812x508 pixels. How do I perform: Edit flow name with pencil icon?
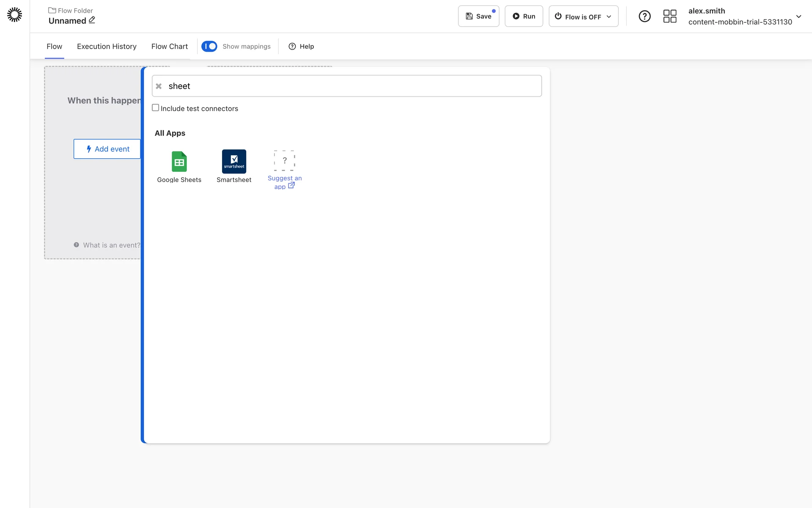92,20
